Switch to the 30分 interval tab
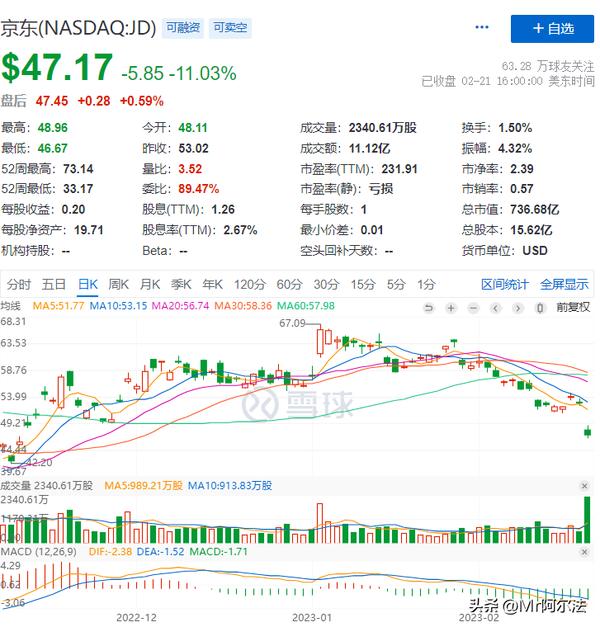The height and width of the screenshot is (627, 600). coord(326,284)
